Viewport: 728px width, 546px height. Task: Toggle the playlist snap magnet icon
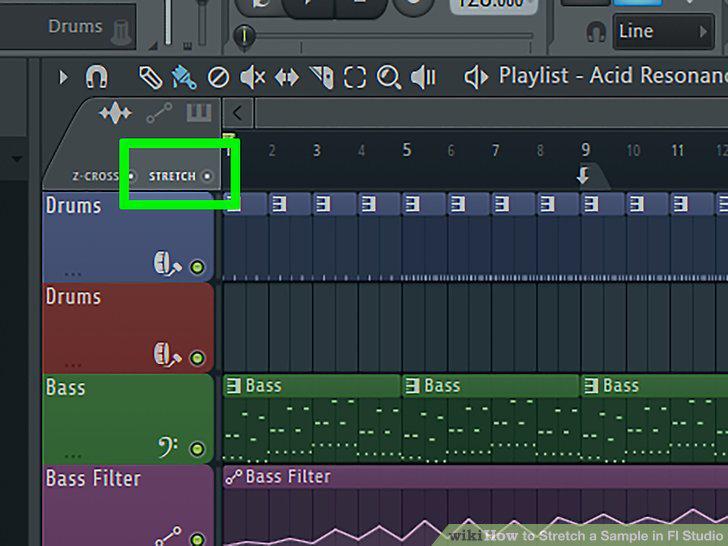[x=97, y=77]
